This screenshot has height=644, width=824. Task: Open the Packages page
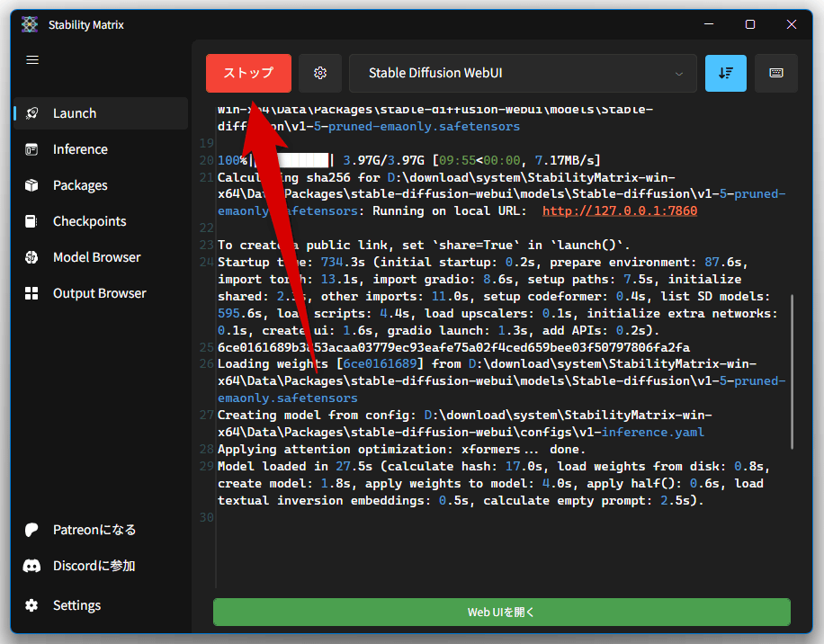[x=101, y=185]
